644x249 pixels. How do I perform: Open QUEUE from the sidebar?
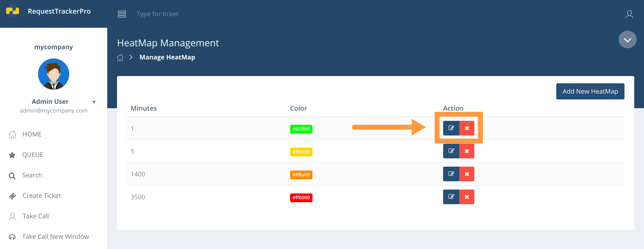pos(32,155)
